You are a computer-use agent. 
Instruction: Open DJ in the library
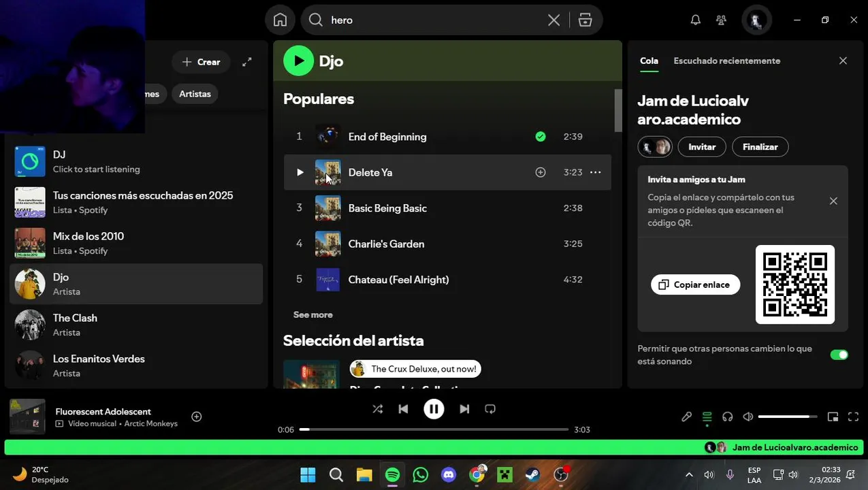136,161
